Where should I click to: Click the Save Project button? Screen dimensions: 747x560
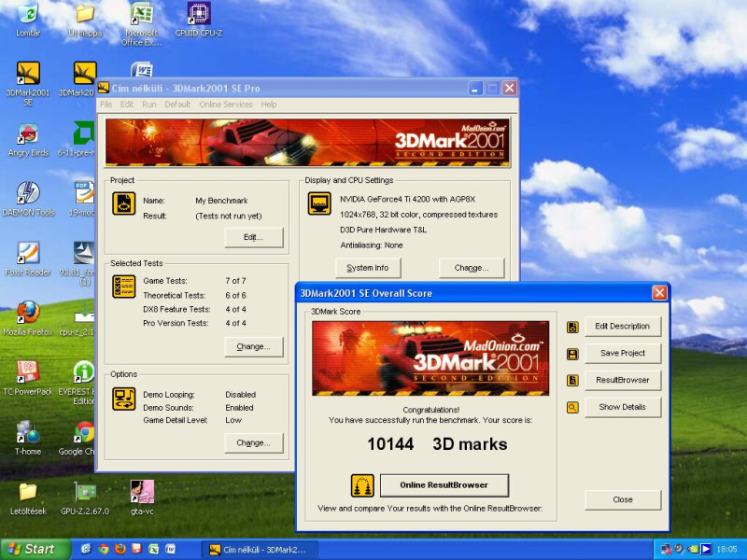623,354
